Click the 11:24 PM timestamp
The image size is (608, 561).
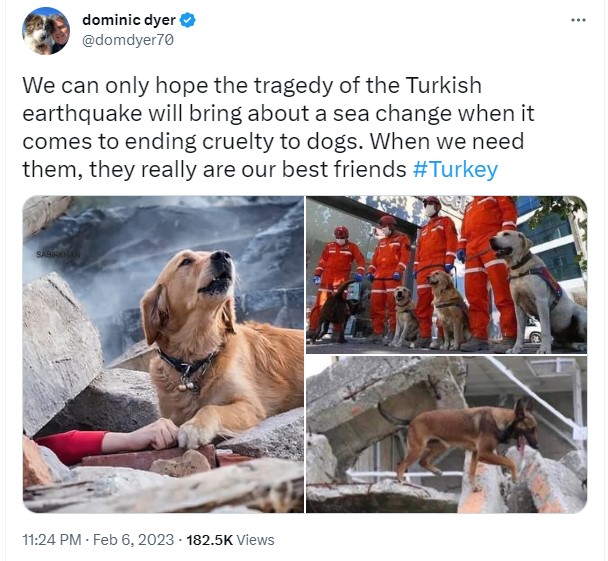[52, 540]
